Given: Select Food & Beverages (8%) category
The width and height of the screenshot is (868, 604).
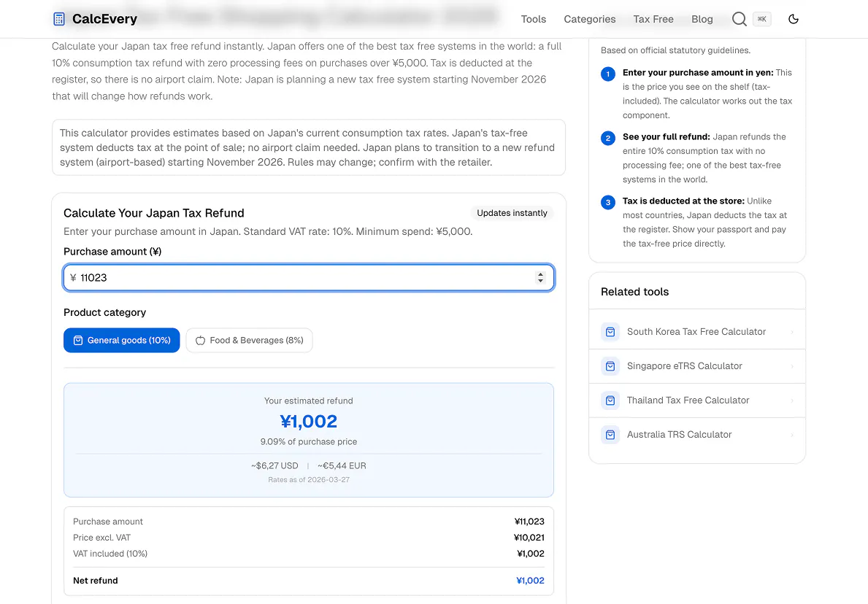Looking at the screenshot, I should (x=249, y=340).
